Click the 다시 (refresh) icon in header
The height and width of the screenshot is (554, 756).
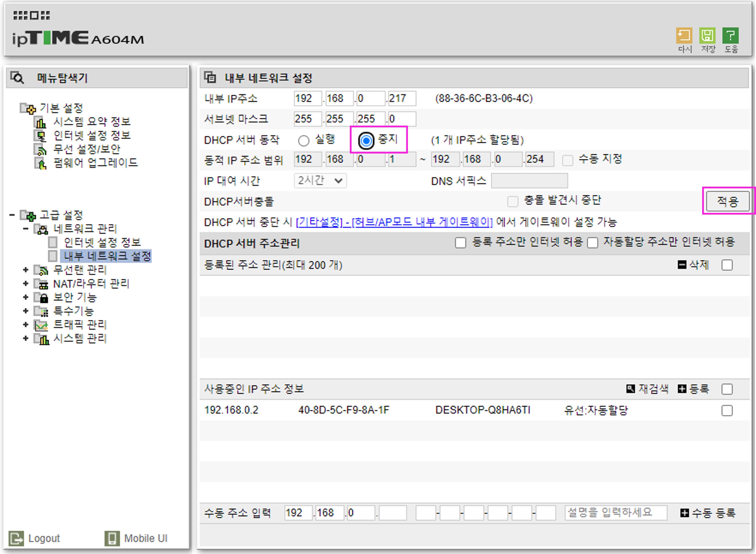coord(684,36)
